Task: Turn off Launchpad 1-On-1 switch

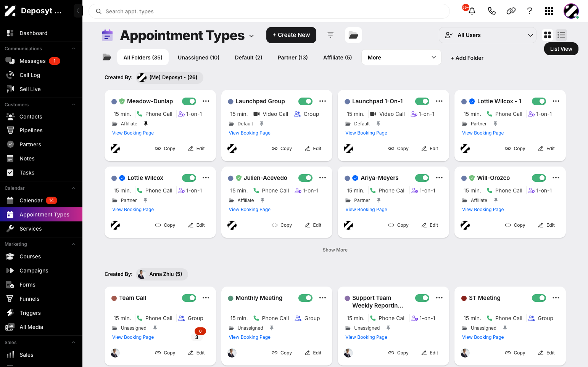Action: pos(422,101)
